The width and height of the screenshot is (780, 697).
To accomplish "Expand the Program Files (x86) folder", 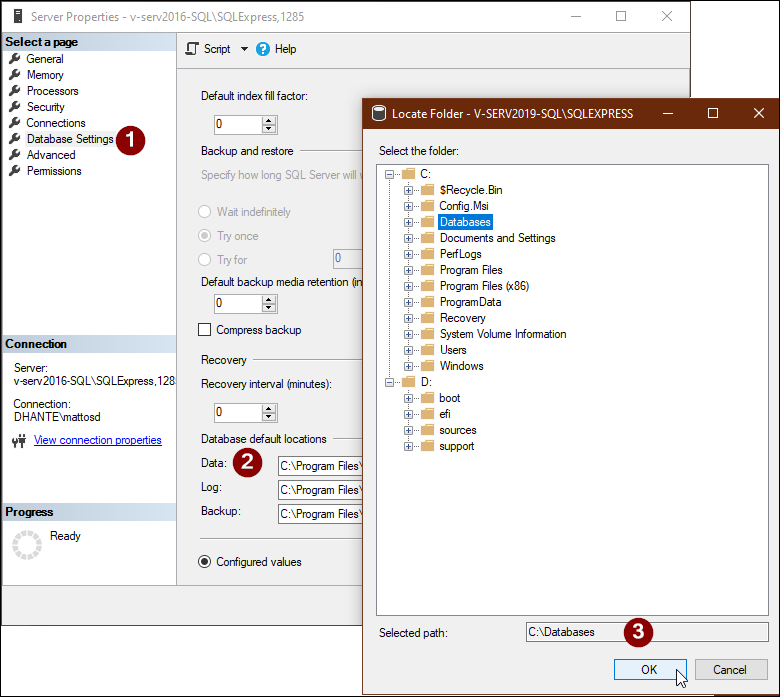I will click(408, 286).
